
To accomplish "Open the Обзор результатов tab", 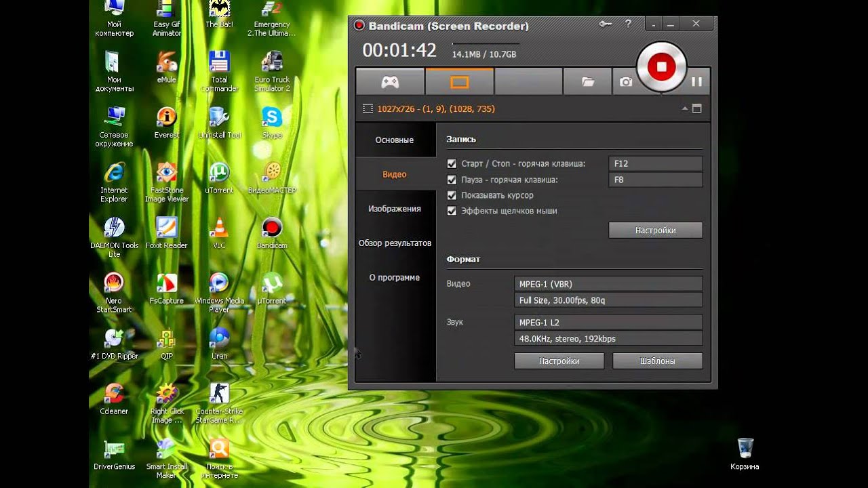I will (x=395, y=243).
